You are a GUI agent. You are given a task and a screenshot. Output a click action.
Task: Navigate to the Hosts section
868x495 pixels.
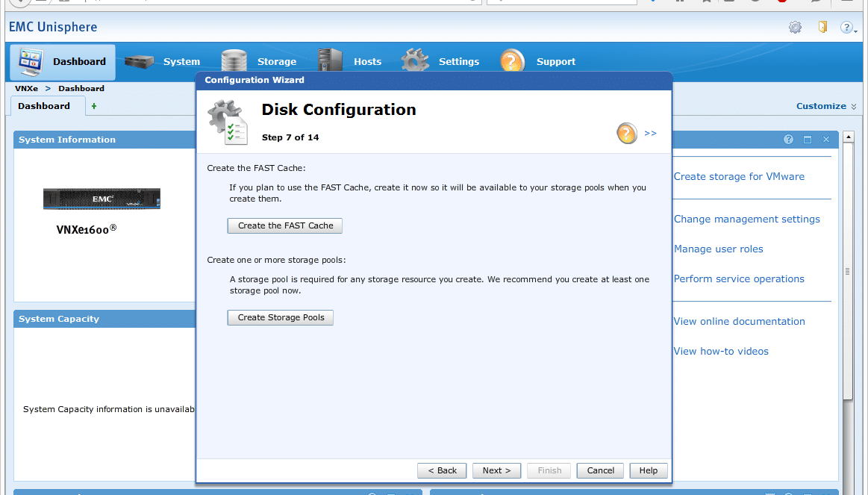point(350,61)
